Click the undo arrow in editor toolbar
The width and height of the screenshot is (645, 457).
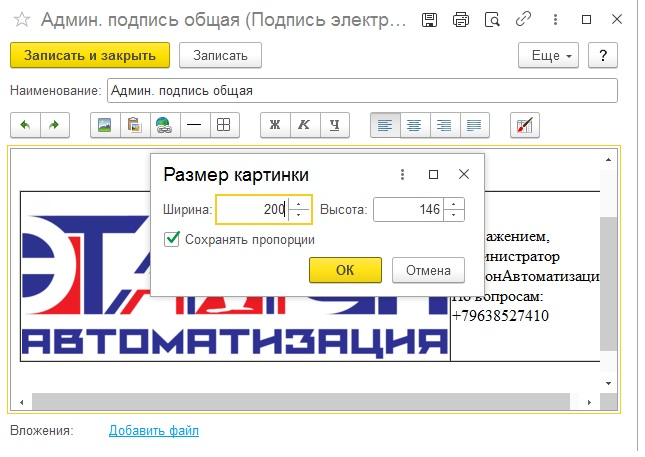(x=25, y=125)
